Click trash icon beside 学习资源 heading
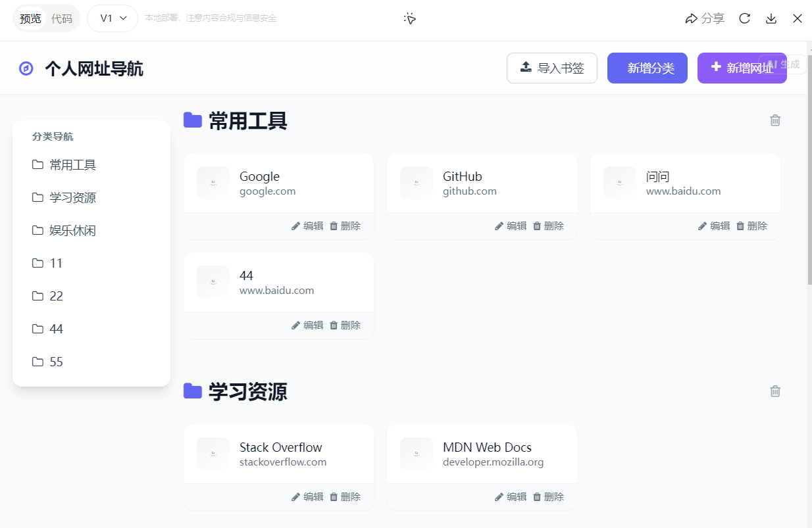This screenshot has width=812, height=528. coord(775,391)
